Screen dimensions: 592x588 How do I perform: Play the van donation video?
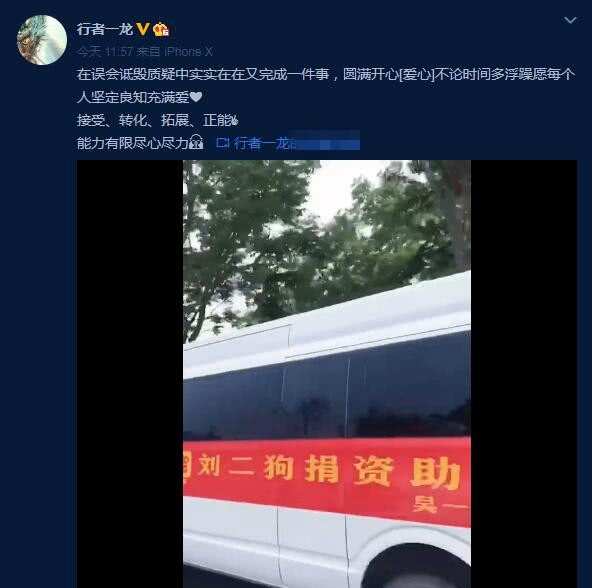[327, 374]
